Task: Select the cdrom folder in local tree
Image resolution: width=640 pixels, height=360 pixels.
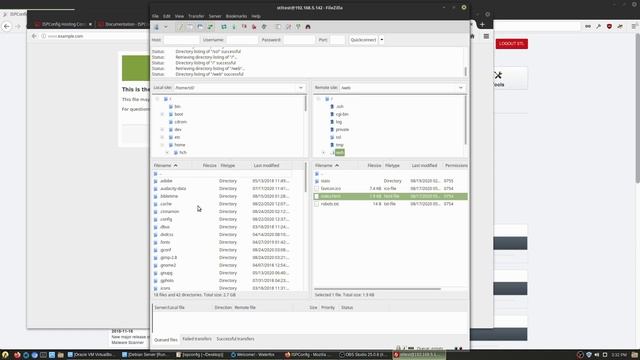Action: pyautogui.click(x=181, y=122)
